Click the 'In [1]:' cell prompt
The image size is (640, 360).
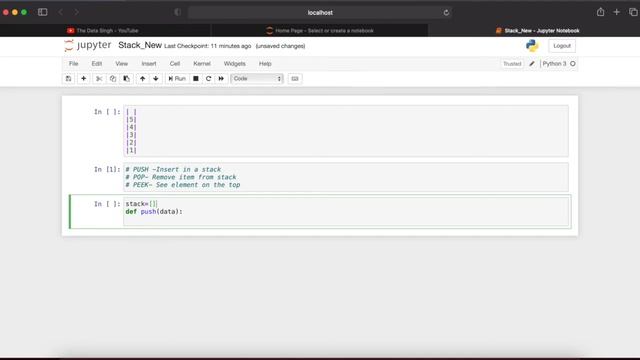pos(107,169)
